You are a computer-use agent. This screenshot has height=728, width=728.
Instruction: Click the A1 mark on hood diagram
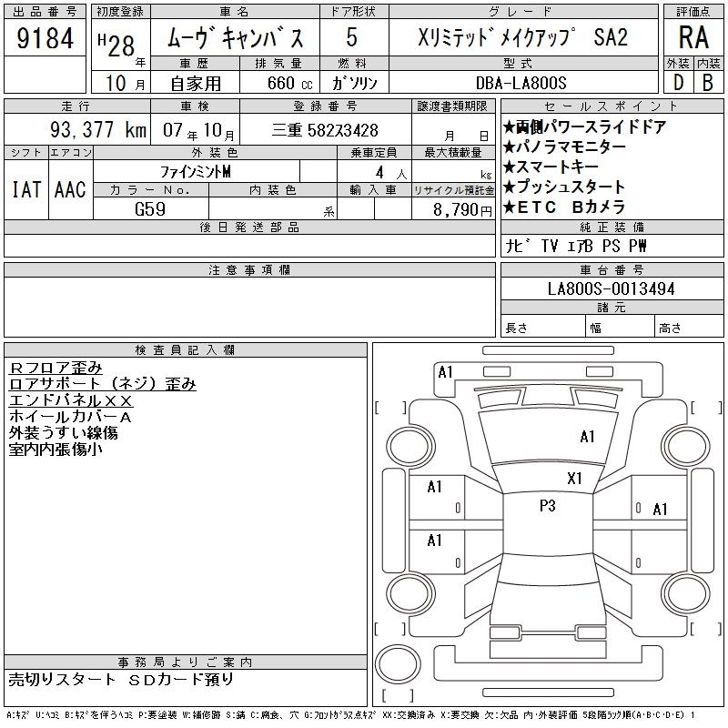click(x=587, y=437)
